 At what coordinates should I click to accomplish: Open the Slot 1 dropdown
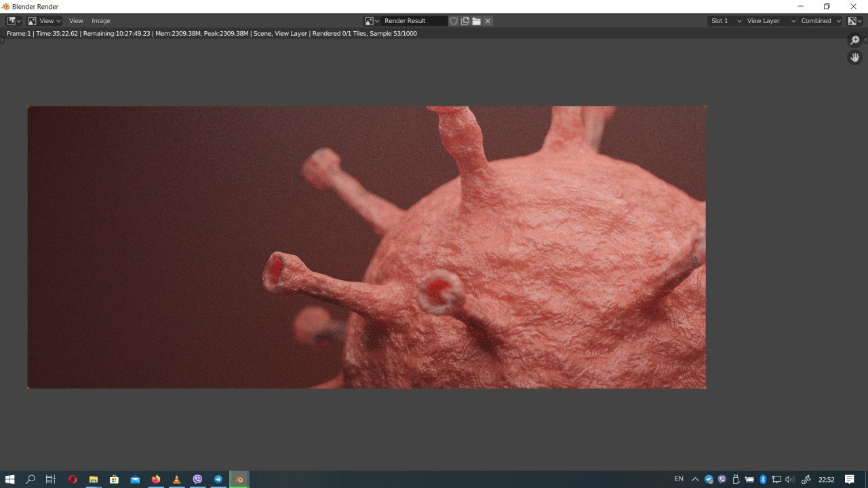[725, 21]
